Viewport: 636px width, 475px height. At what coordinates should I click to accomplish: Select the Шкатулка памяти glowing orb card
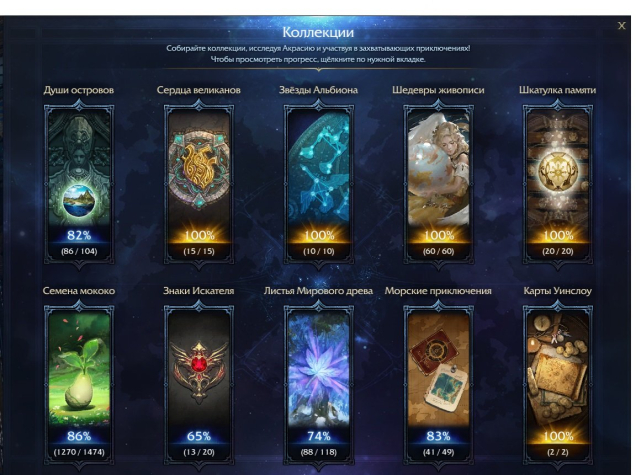coord(558,185)
